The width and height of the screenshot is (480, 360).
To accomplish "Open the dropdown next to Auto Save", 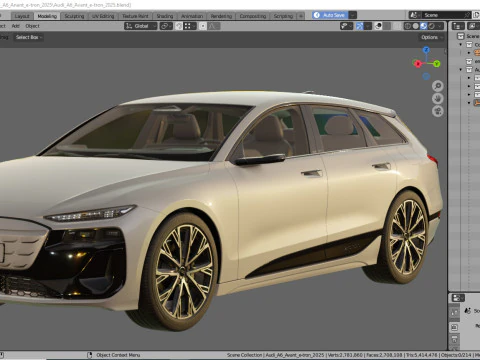I will (353, 15).
